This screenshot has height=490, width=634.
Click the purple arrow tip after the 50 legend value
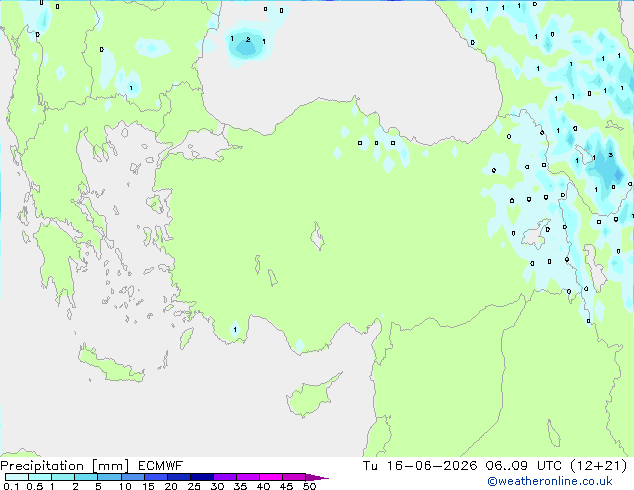[x=317, y=477]
